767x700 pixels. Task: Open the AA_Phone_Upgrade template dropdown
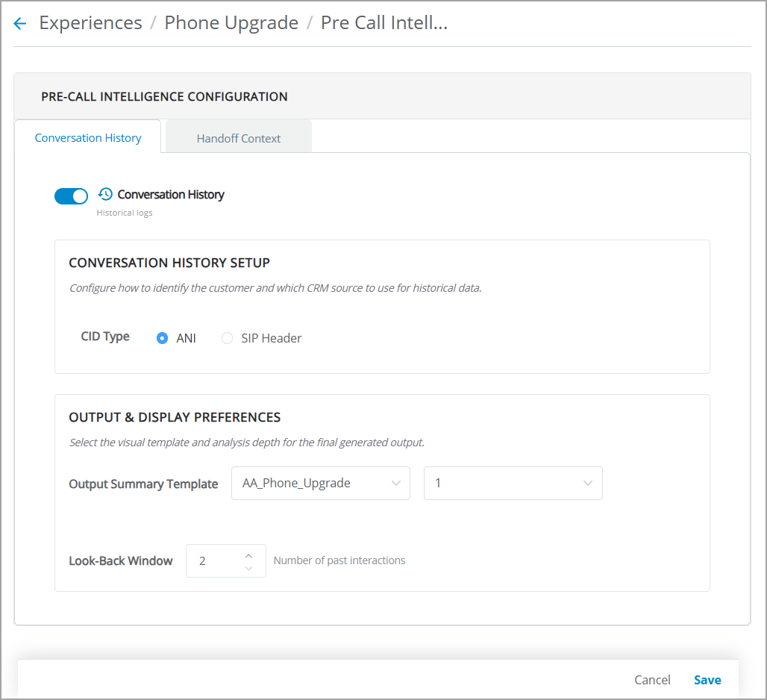pyautogui.click(x=320, y=484)
